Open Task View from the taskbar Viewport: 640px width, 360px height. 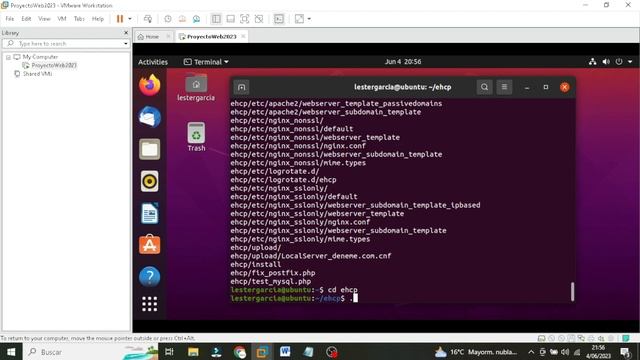click(169, 352)
